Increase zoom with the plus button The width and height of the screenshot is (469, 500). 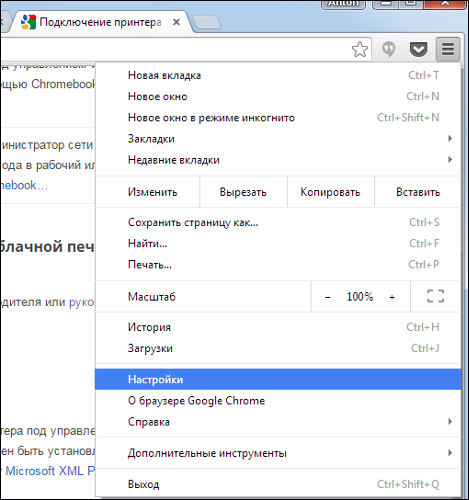pos(392,297)
